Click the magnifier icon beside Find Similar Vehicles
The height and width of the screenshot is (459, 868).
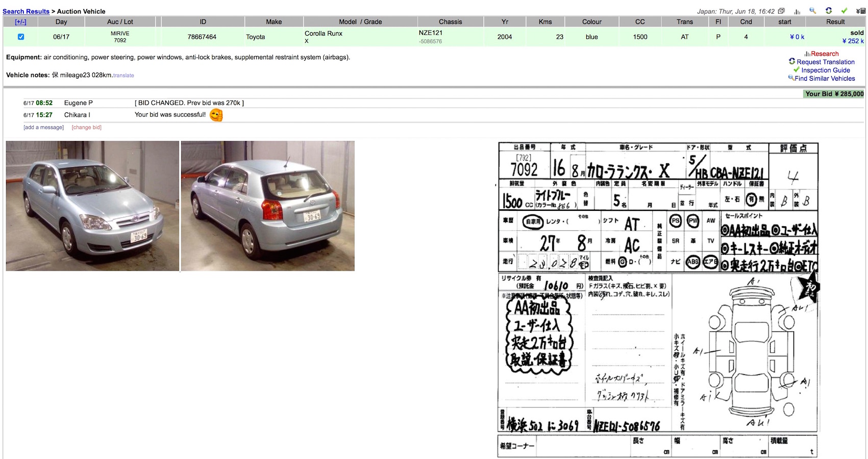click(791, 78)
